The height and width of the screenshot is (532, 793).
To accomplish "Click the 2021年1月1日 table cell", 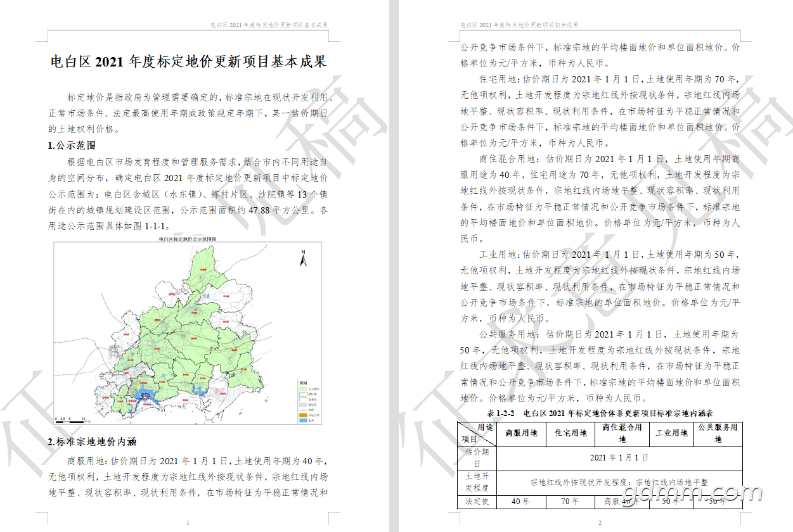I will click(619, 458).
